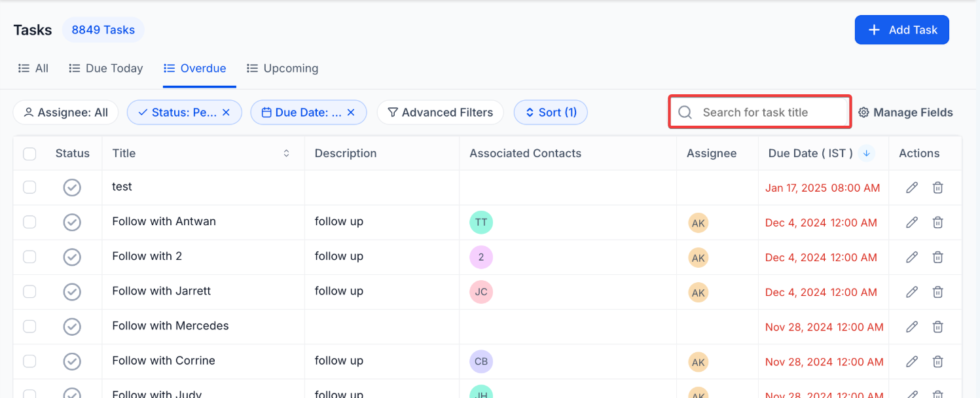Click the Add Task button

tap(901, 30)
